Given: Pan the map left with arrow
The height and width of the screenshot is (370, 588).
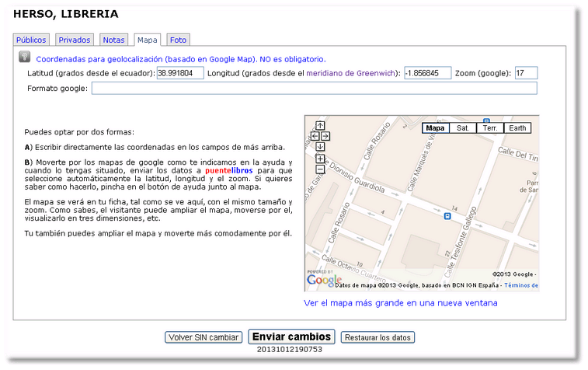Looking at the screenshot, I should [x=315, y=136].
